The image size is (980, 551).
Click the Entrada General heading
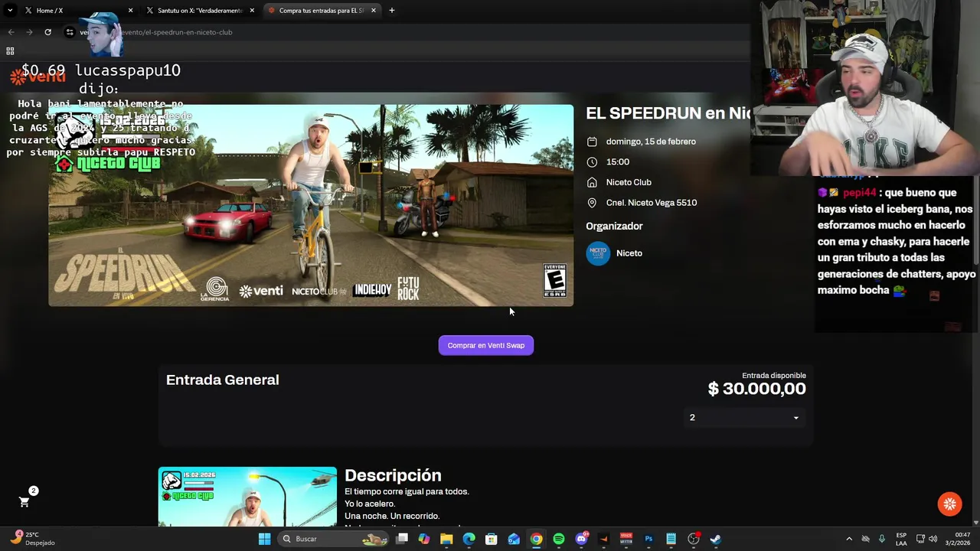tap(223, 380)
